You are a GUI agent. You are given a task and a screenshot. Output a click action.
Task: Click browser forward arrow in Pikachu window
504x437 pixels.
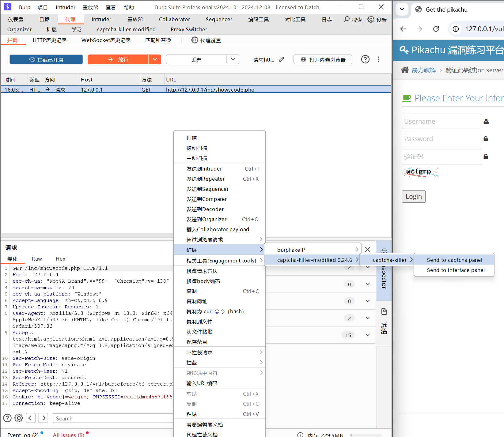point(419,29)
